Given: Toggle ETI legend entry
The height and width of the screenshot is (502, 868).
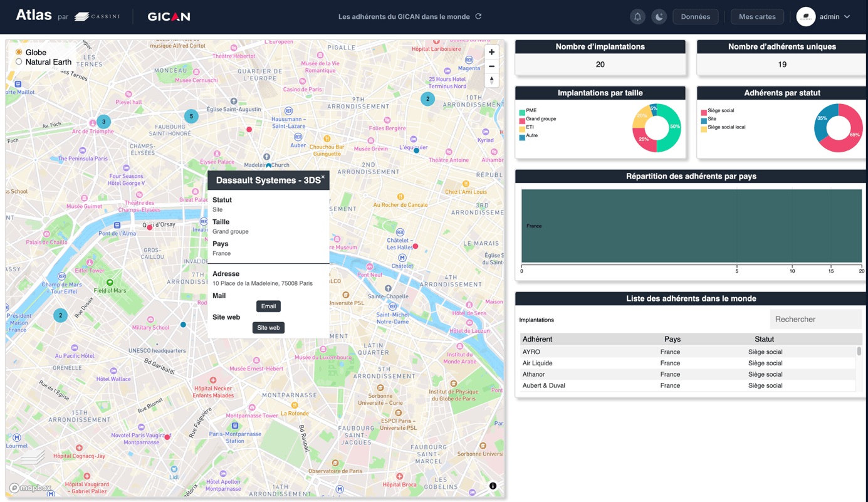Looking at the screenshot, I should click(x=526, y=127).
